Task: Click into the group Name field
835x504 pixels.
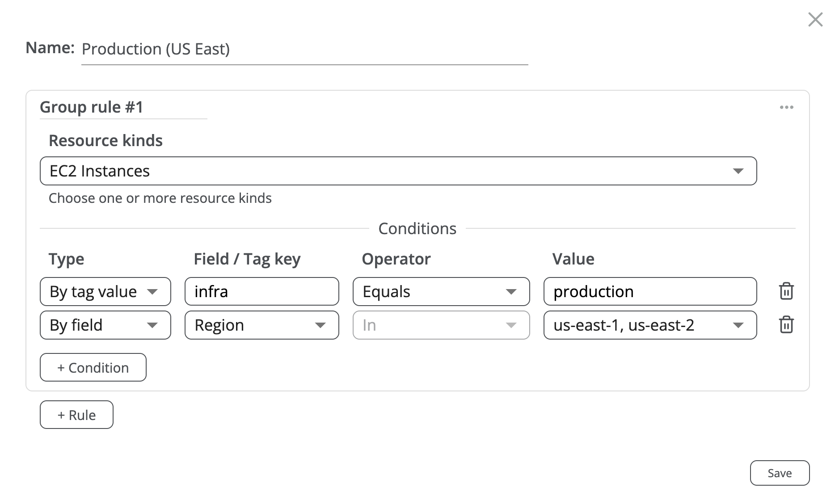Action: coord(304,49)
